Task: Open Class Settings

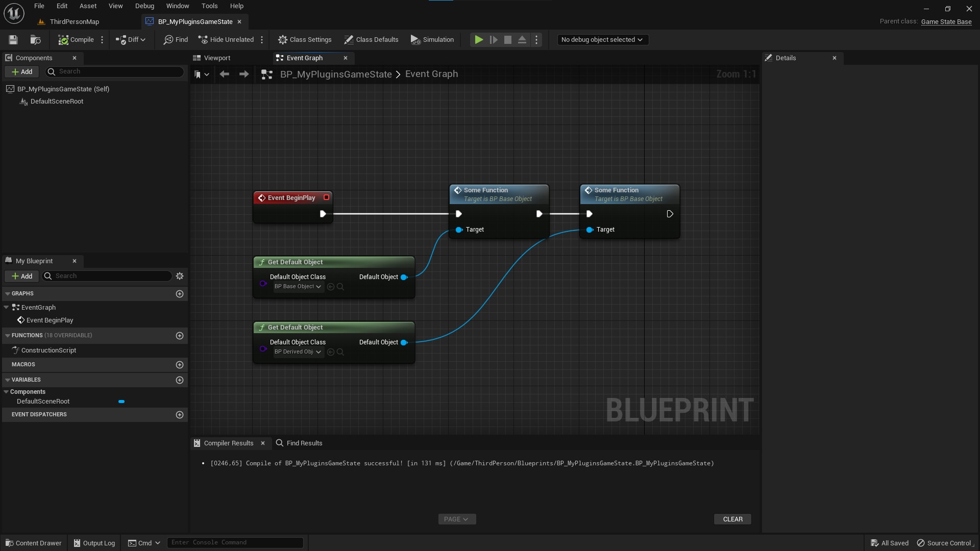Action: [305, 39]
